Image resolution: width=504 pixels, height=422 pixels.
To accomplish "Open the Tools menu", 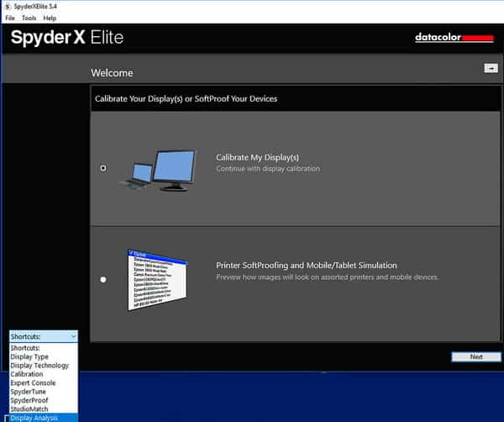I will point(29,18).
